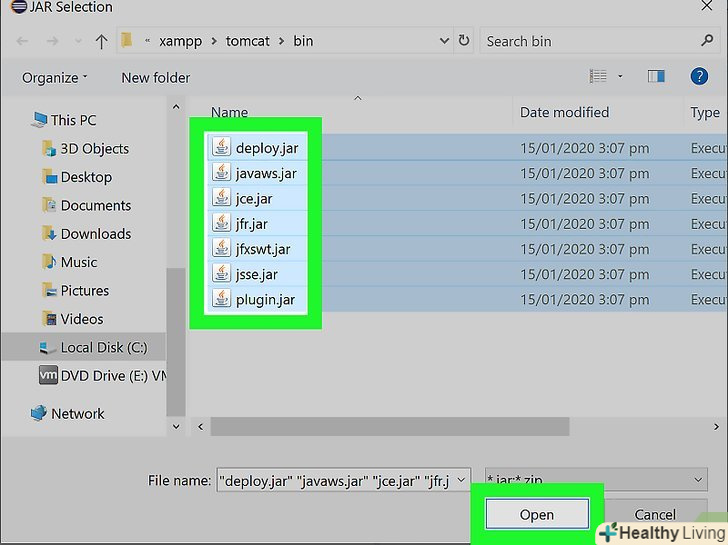
Task: Select the jfxswt.jar file
Action: 263,249
